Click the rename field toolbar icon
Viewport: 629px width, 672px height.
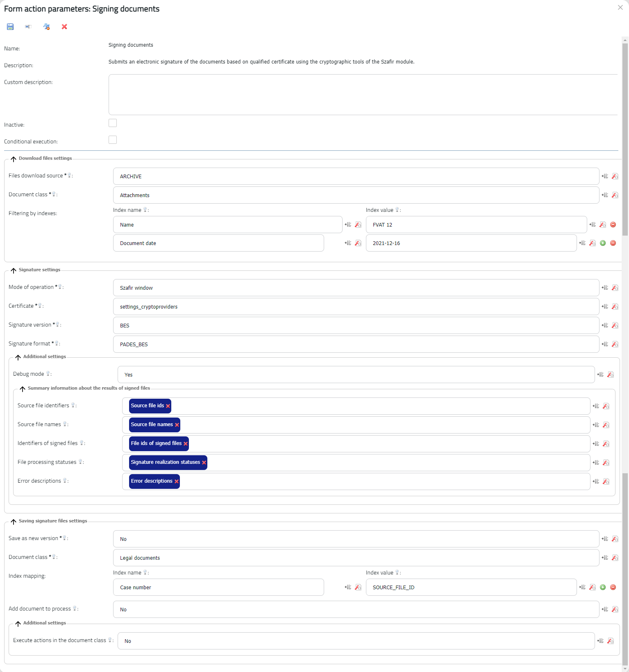click(x=28, y=27)
